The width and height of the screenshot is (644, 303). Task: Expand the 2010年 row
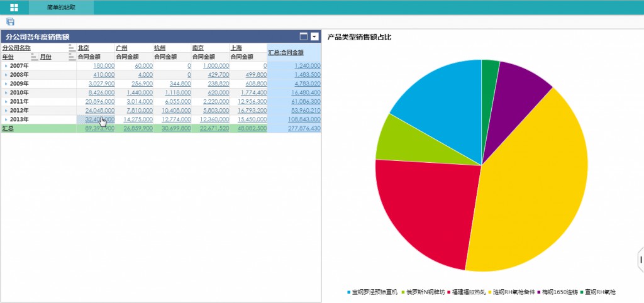(x=6, y=92)
